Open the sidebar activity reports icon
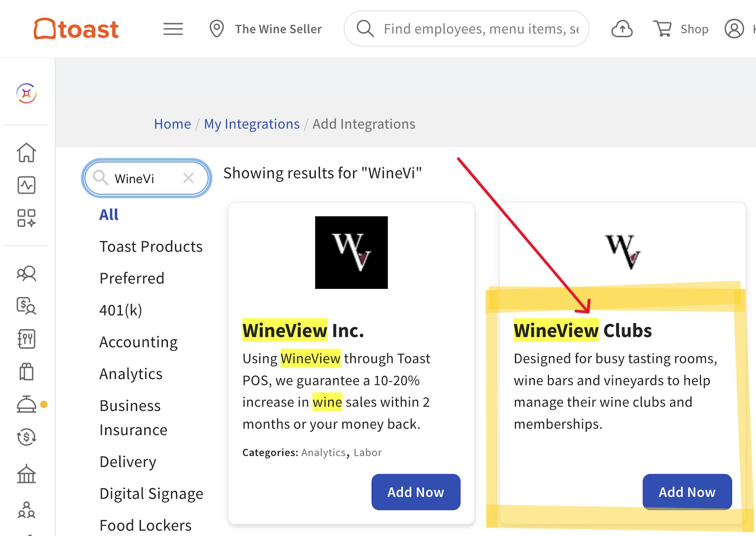The height and width of the screenshot is (536, 756). point(26,185)
